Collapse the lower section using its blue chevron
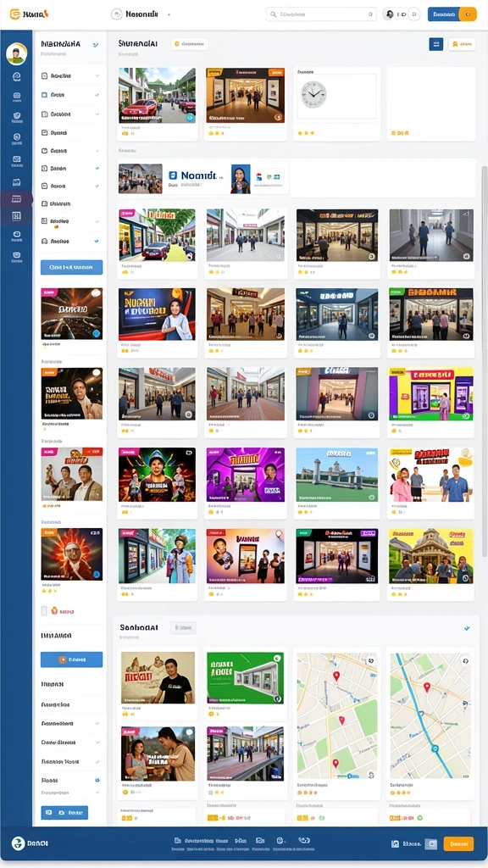The image size is (488, 868). click(467, 628)
